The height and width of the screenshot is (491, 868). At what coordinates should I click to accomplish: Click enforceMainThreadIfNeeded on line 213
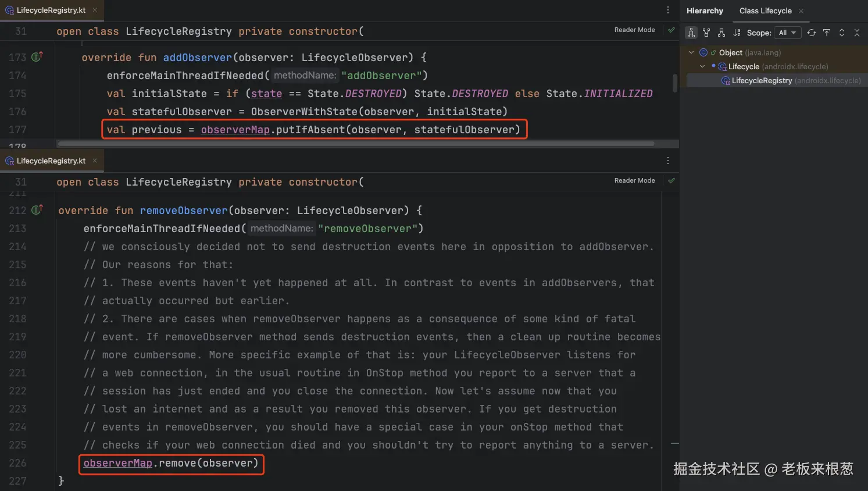pos(162,228)
